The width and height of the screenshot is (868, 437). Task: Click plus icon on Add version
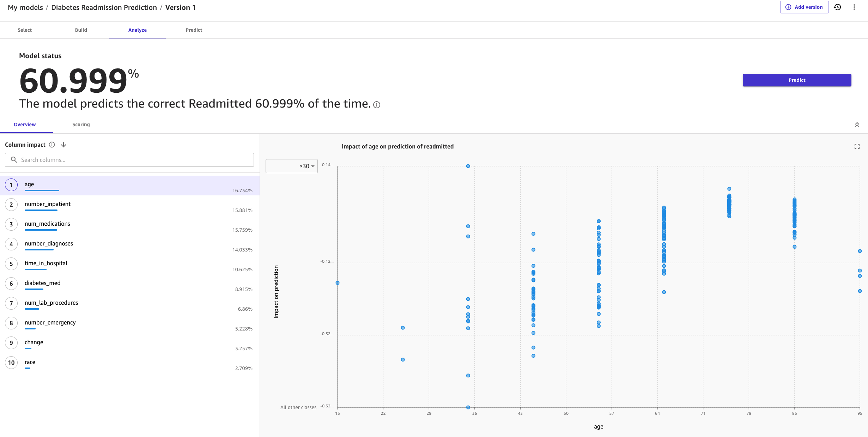[x=788, y=7]
